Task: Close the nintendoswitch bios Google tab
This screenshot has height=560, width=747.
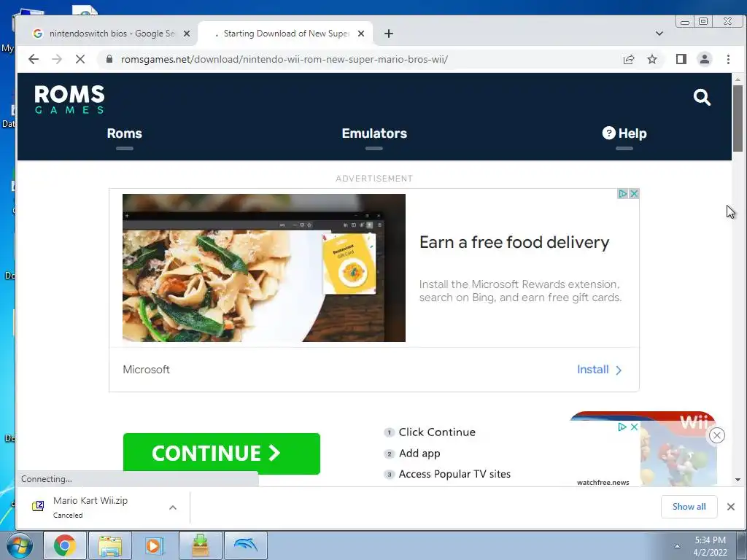Action: [x=187, y=34]
